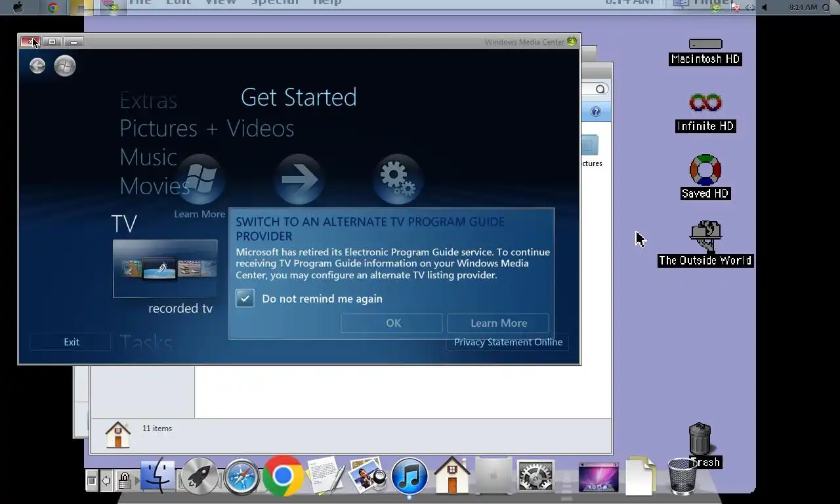This screenshot has height=504, width=840.
Task: Select the Music category
Action: pyautogui.click(x=148, y=157)
